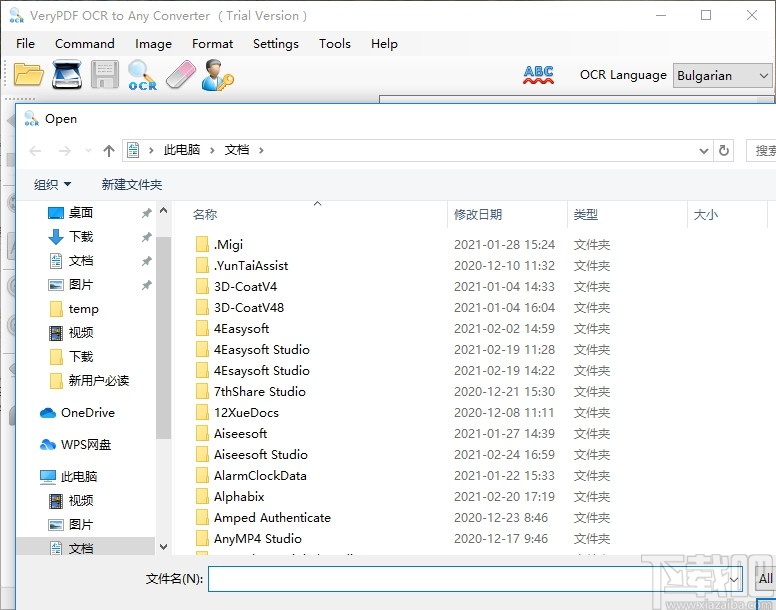The width and height of the screenshot is (776, 610).
Task: Select the 7thShare Studio folder
Action: (x=259, y=392)
